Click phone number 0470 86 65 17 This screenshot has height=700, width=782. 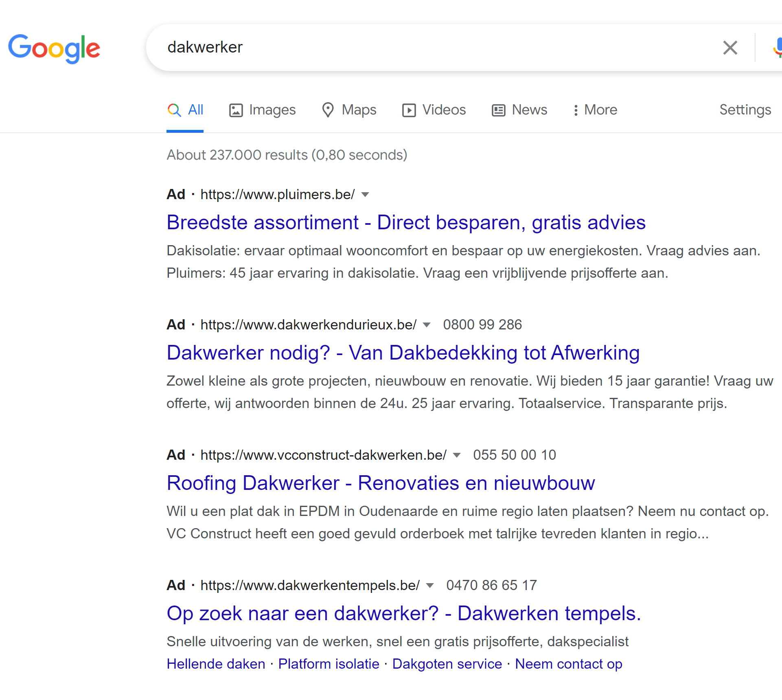tap(492, 586)
